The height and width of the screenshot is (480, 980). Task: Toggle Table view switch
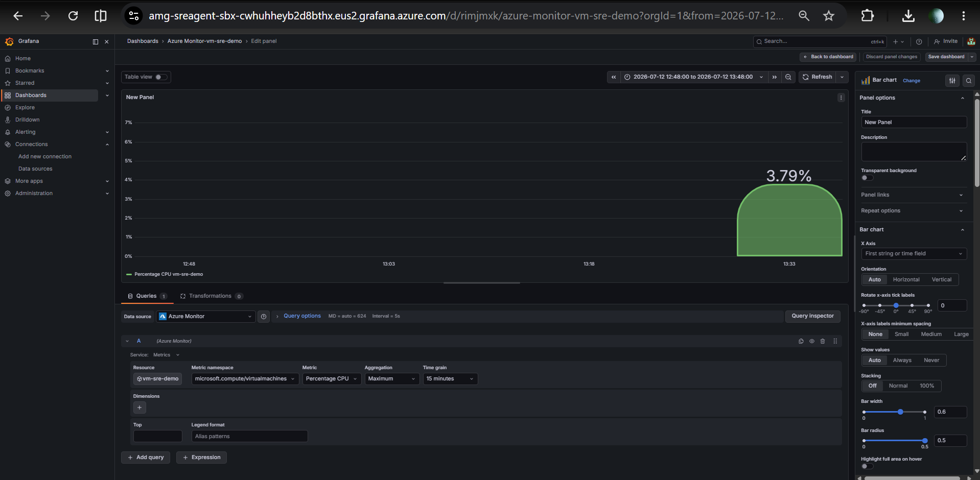(x=161, y=77)
